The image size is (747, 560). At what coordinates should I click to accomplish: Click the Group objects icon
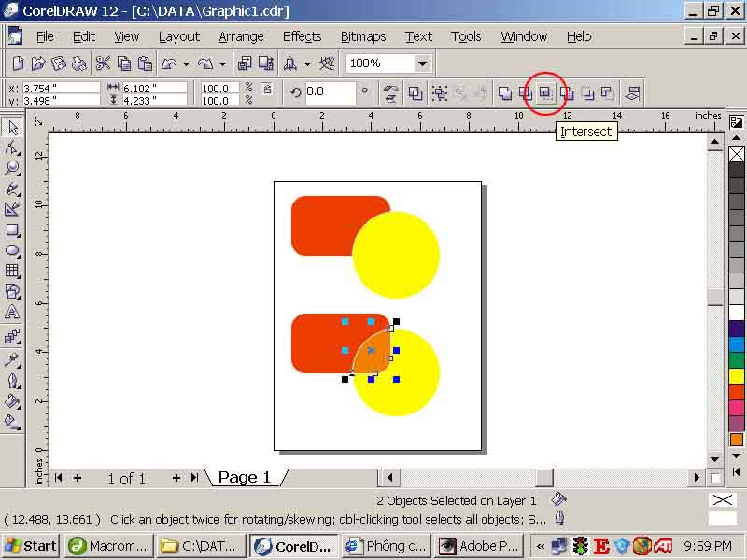[x=439, y=92]
